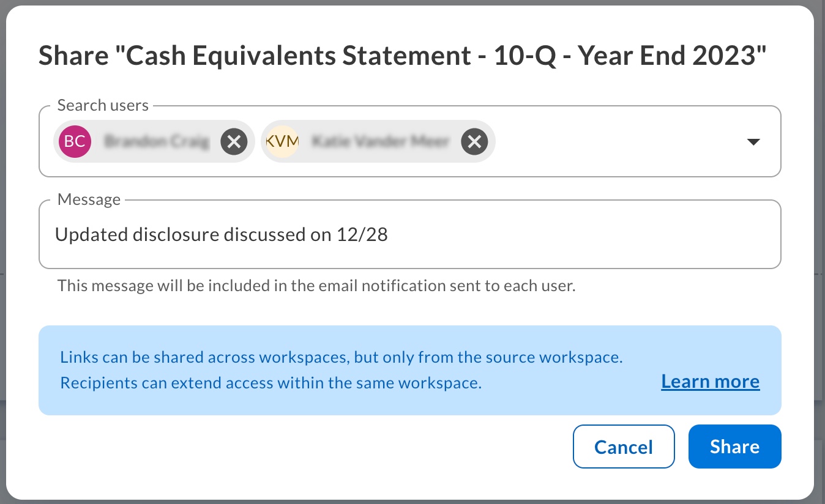This screenshot has height=504, width=825.
Task: Click the Search users field label
Action: pyautogui.click(x=103, y=105)
